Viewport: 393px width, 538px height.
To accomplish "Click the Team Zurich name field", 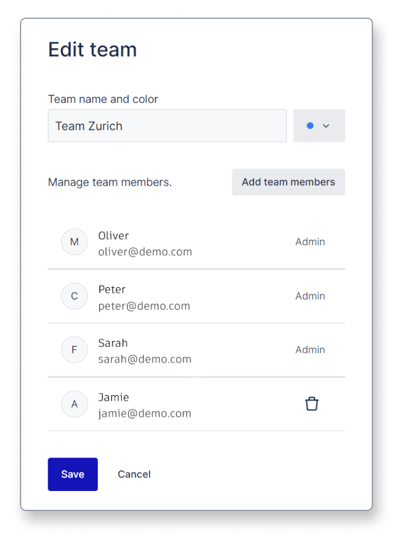I will 167,126.
